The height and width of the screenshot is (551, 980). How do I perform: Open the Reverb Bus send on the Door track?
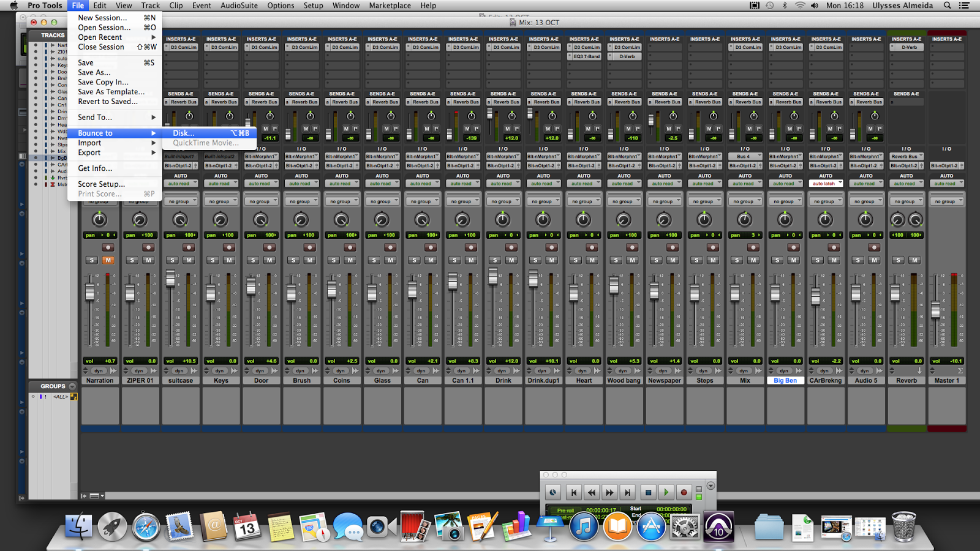[261, 102]
